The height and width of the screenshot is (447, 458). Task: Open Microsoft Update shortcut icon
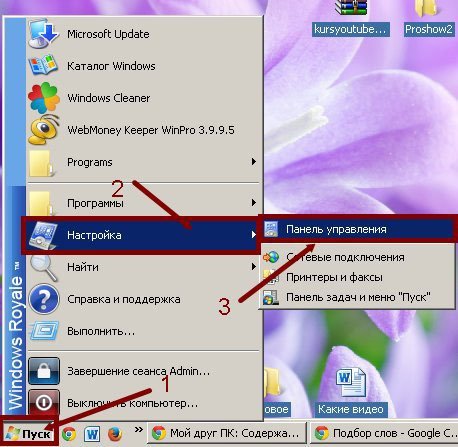click(43, 34)
